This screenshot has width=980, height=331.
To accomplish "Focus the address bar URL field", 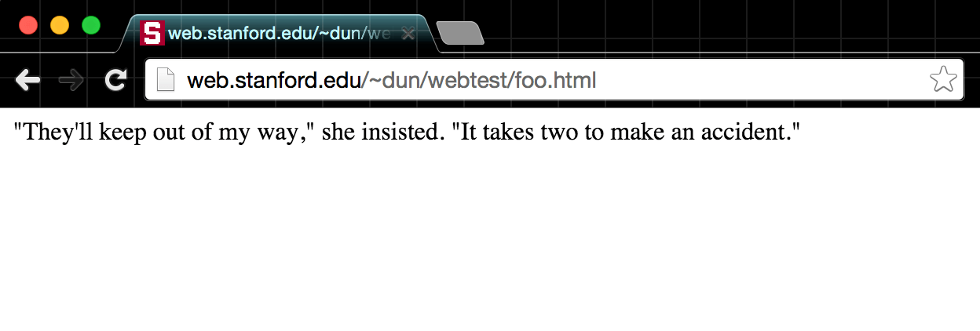I will click(554, 80).
